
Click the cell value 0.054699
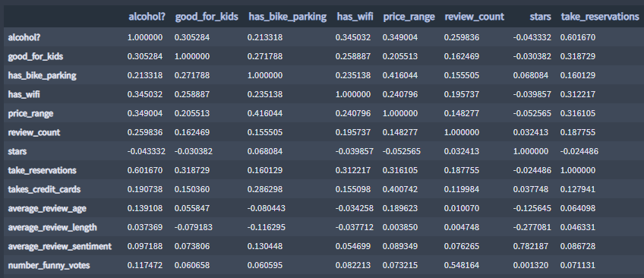coord(353,246)
